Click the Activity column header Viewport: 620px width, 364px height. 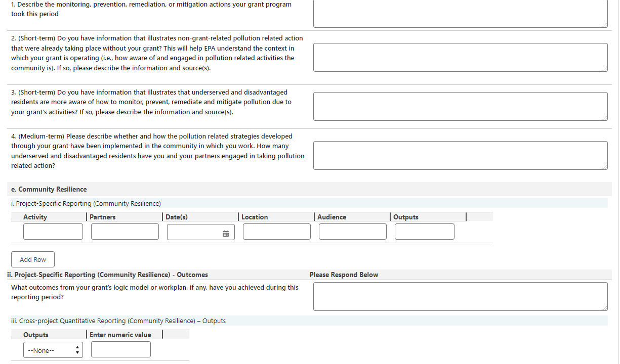(x=35, y=217)
